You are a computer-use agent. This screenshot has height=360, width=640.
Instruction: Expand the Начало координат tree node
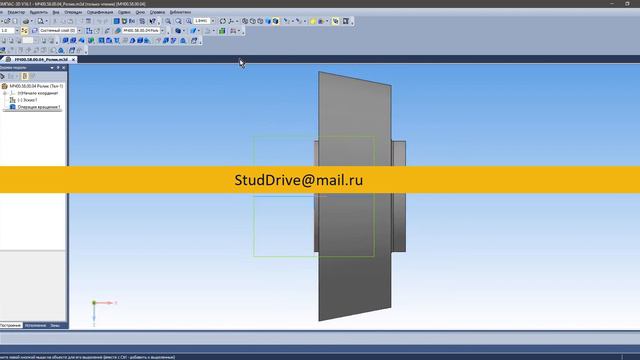click(5, 93)
